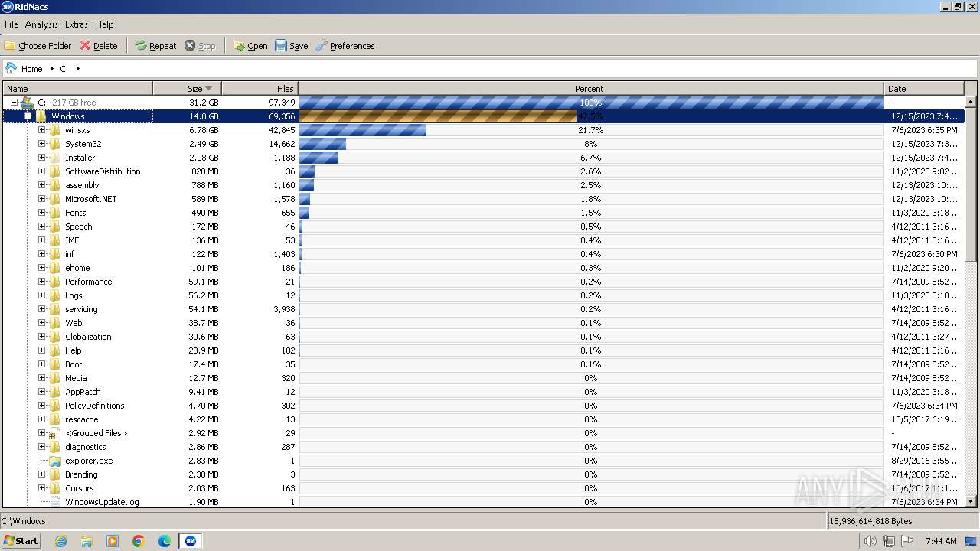Click the 10/5/2017 date for rescache

click(924, 419)
